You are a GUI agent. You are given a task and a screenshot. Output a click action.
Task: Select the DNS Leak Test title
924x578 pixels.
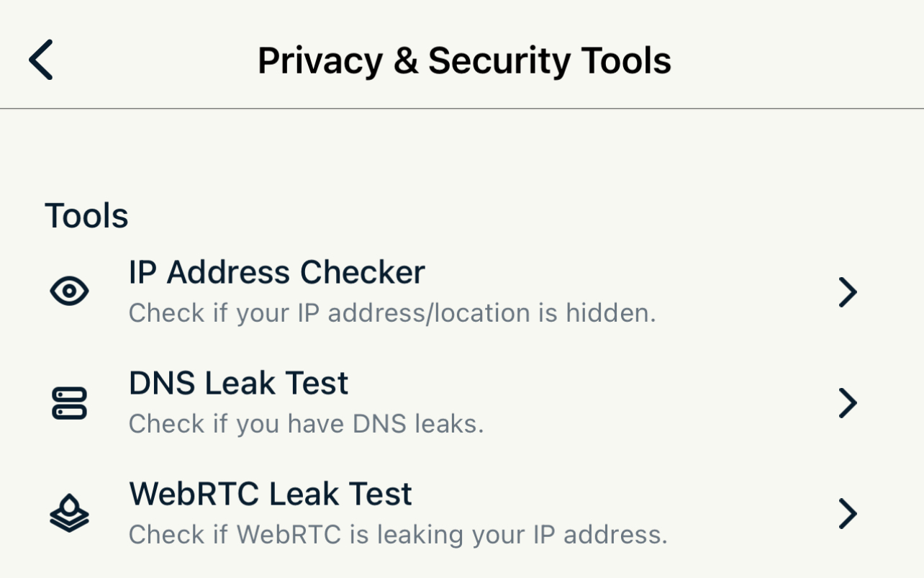pos(239,383)
